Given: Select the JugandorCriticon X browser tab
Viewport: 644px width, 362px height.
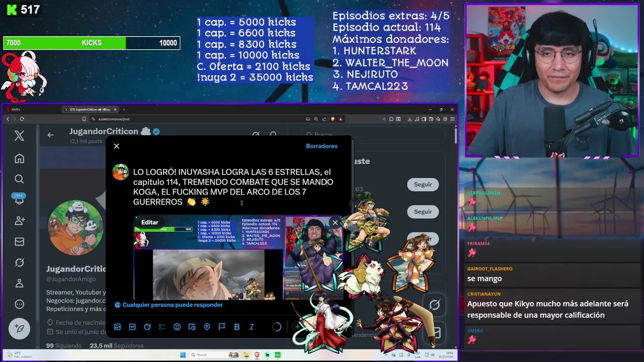Looking at the screenshot, I should (x=91, y=109).
